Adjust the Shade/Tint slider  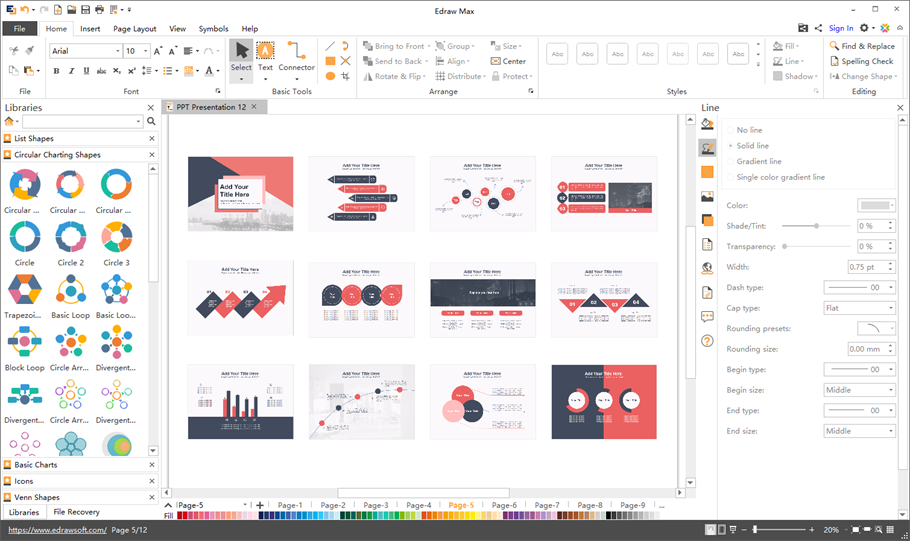point(817,226)
